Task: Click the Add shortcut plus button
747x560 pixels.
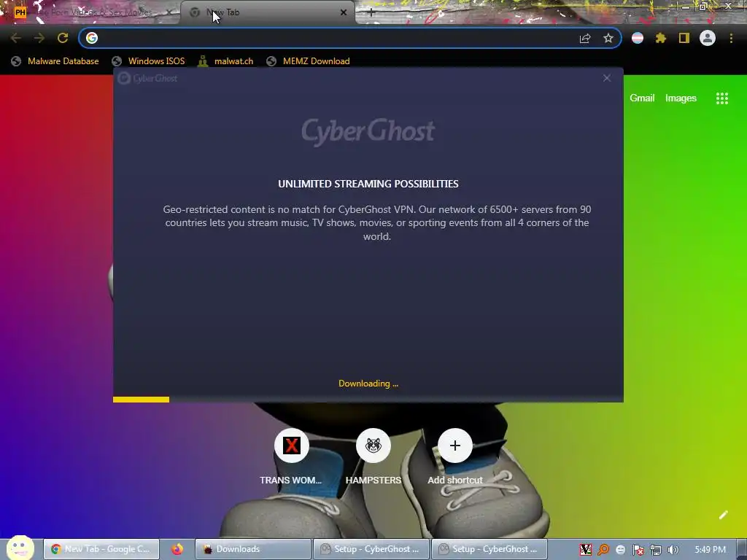Action: (x=455, y=446)
